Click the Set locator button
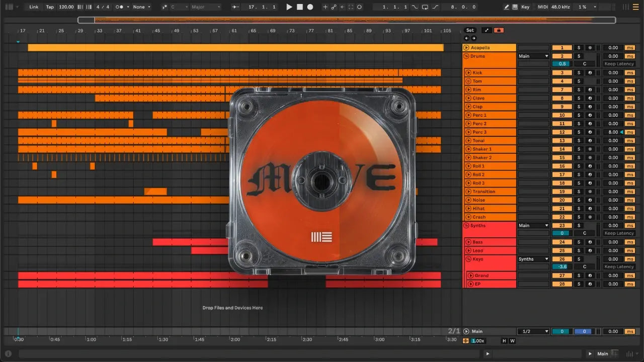Viewport: 644px width, 362px height. (x=469, y=30)
